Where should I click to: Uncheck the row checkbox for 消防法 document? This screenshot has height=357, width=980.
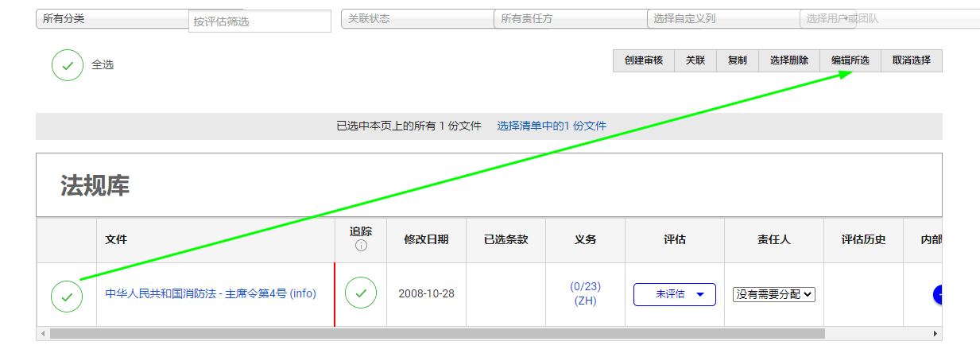(x=67, y=296)
